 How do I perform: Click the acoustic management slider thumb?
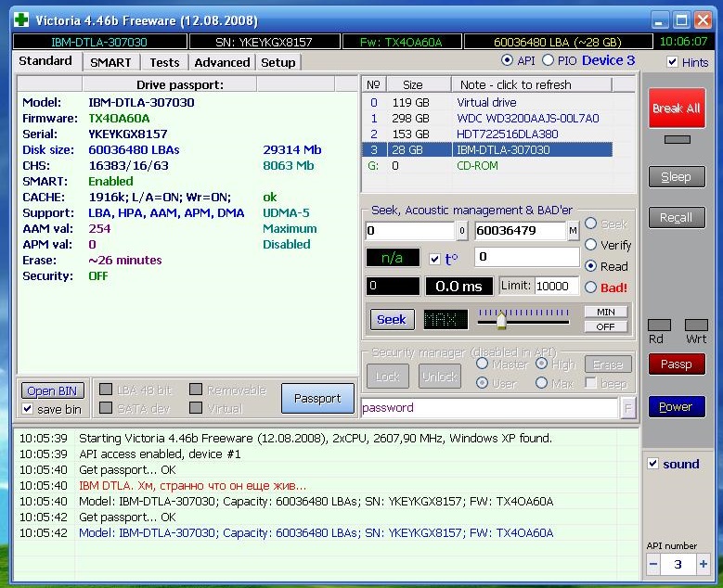502,320
